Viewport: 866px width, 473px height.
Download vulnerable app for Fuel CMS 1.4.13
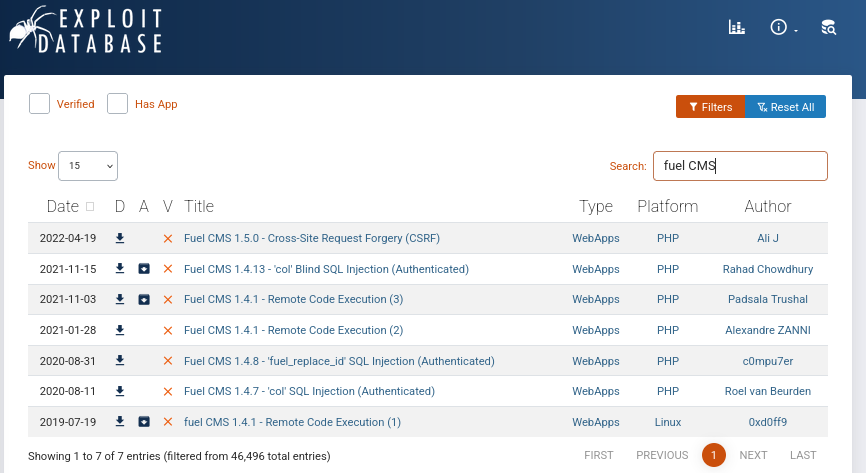(144, 269)
